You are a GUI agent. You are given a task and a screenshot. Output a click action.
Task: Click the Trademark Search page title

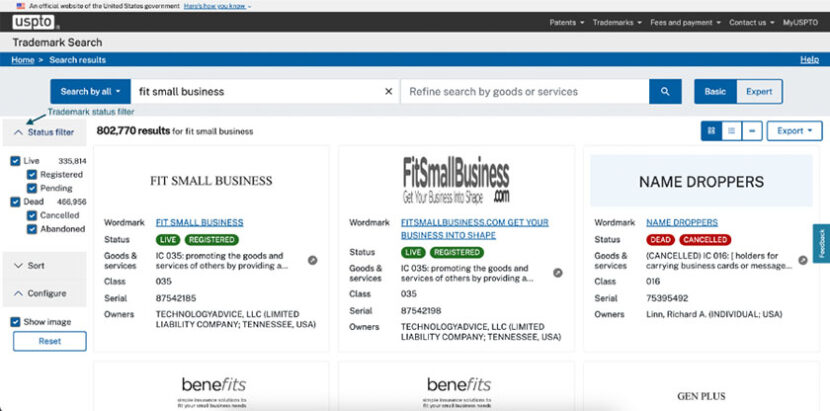57,42
